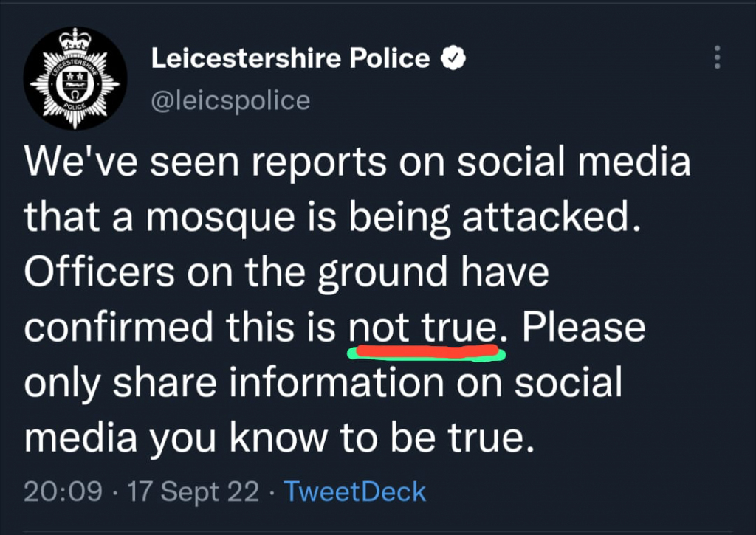Screen dimensions: 756x535
Task: Click the green highlight stroke end
Action: click(501, 356)
